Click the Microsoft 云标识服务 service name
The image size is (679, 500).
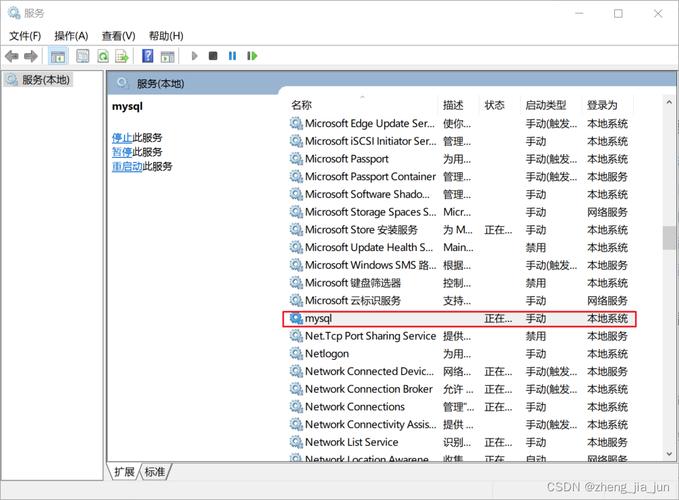[x=352, y=300]
